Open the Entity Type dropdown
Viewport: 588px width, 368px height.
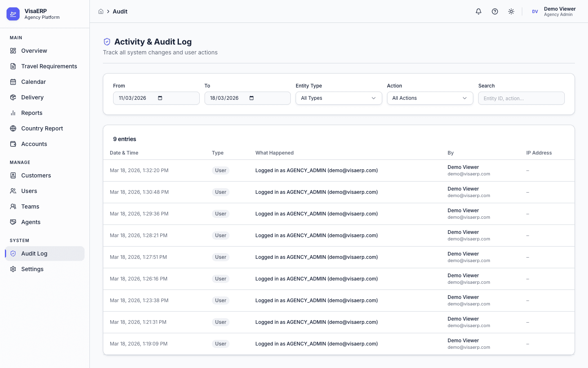[x=339, y=98]
